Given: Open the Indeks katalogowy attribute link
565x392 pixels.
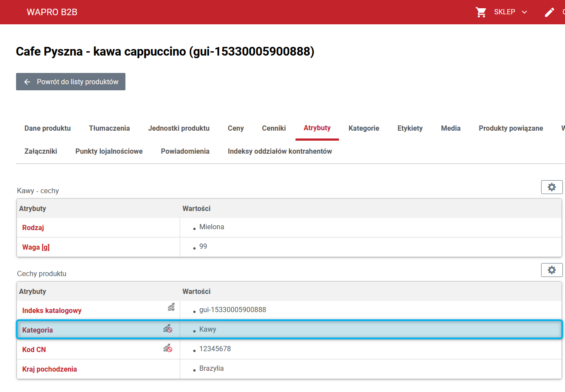Looking at the screenshot, I should [x=52, y=310].
